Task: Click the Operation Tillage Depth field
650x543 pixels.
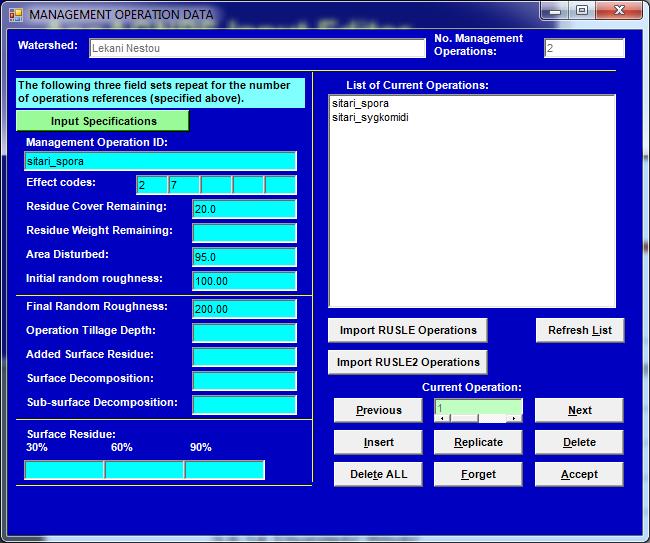Action: pyautogui.click(x=244, y=333)
